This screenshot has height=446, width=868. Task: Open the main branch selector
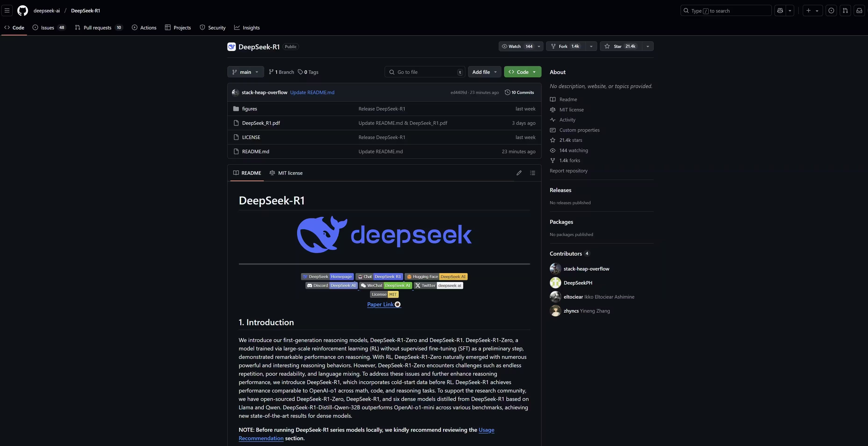coord(246,72)
